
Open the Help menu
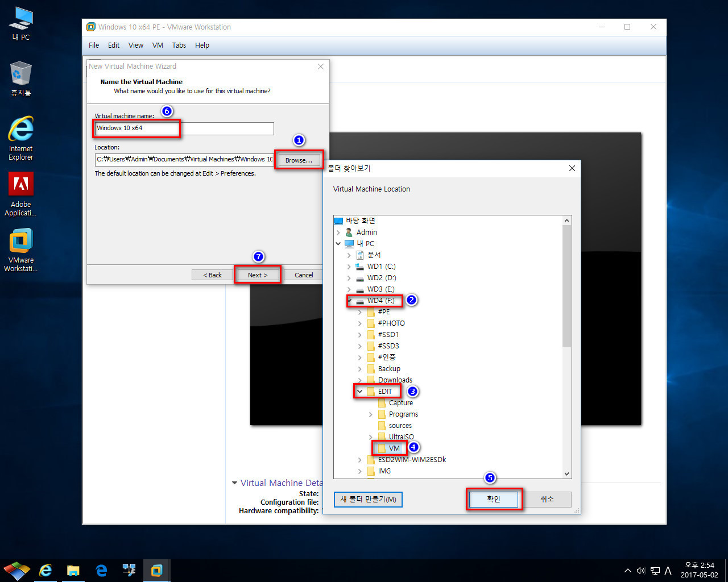pyautogui.click(x=202, y=45)
